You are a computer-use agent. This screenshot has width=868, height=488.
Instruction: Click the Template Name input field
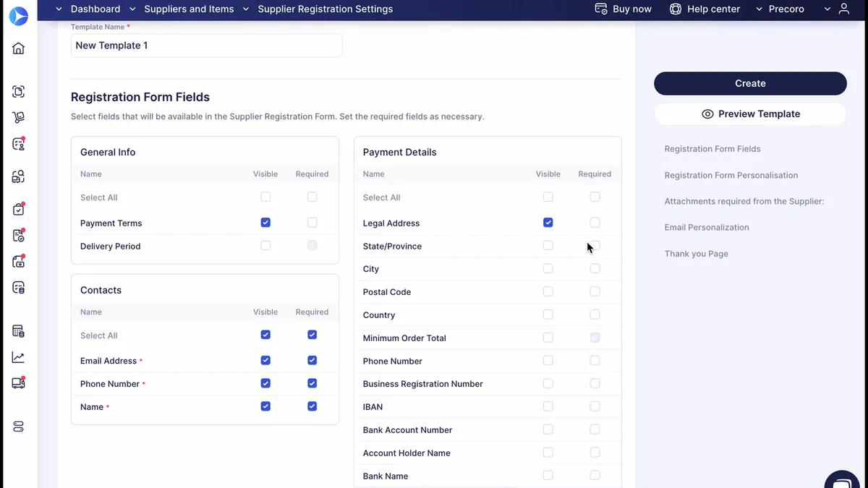point(207,46)
